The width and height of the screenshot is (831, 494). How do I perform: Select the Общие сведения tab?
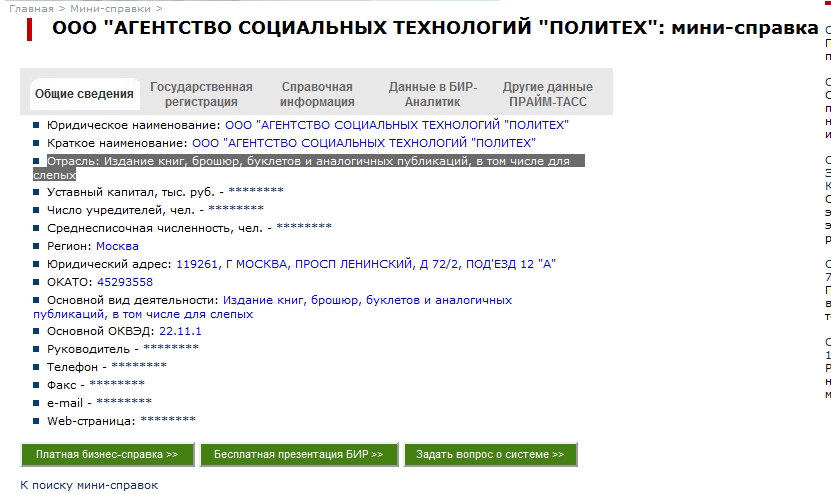pos(84,94)
